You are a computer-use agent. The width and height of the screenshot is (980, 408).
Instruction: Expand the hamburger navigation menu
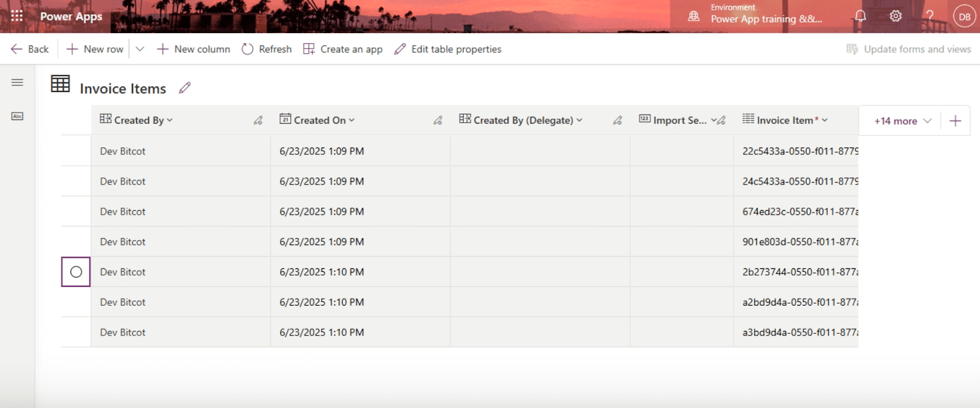pyautogui.click(x=17, y=82)
